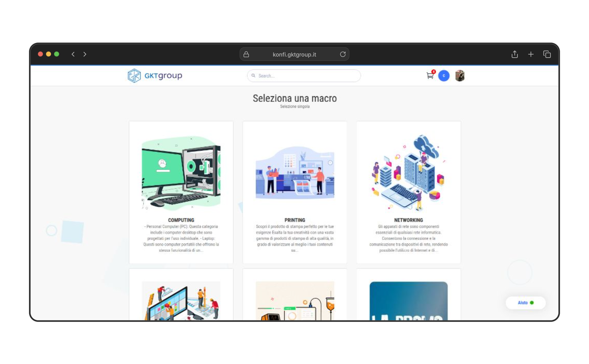This screenshot has width=589, height=364.
Task: Select the blue promo banner card
Action: click(x=409, y=301)
